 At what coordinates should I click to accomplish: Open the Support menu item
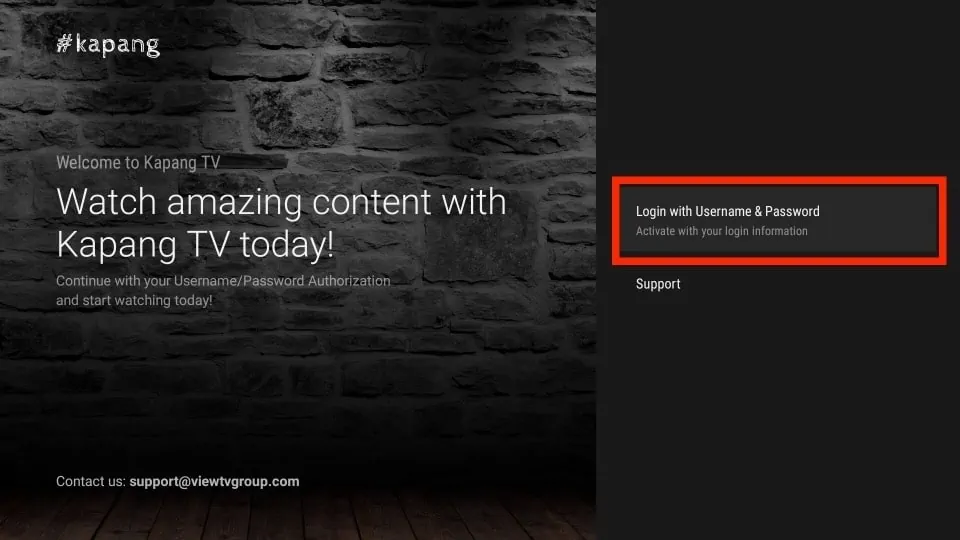[658, 284]
